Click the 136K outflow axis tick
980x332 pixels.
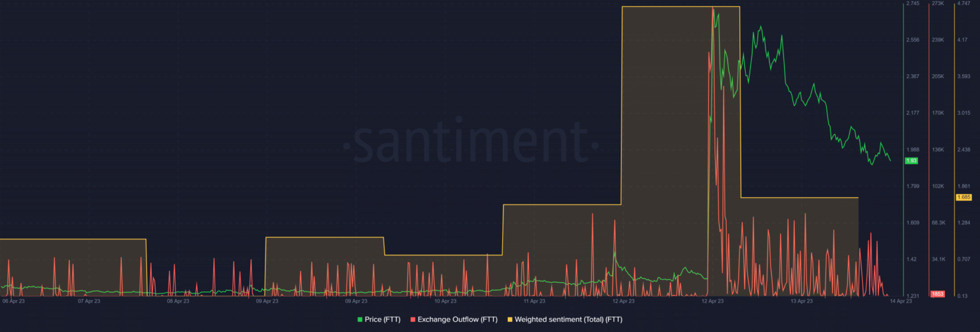pyautogui.click(x=938, y=150)
